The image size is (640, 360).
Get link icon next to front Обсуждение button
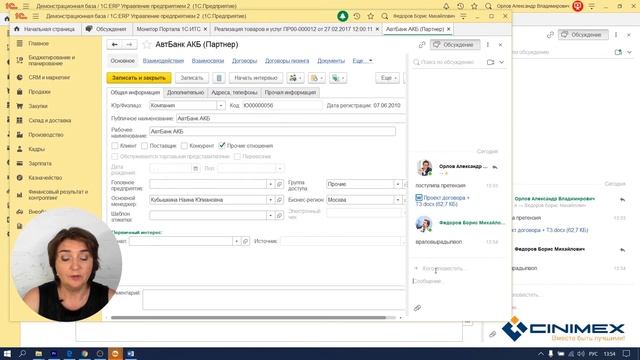[x=422, y=44]
